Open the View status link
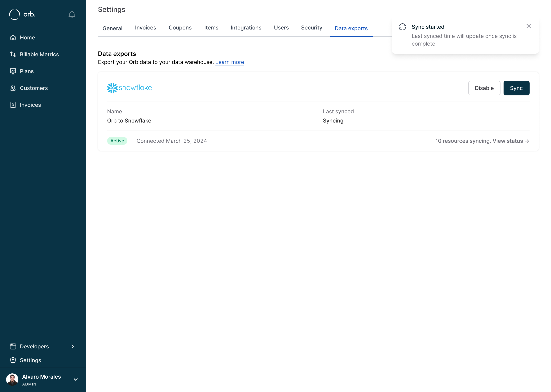The image size is (551, 392). click(511, 141)
